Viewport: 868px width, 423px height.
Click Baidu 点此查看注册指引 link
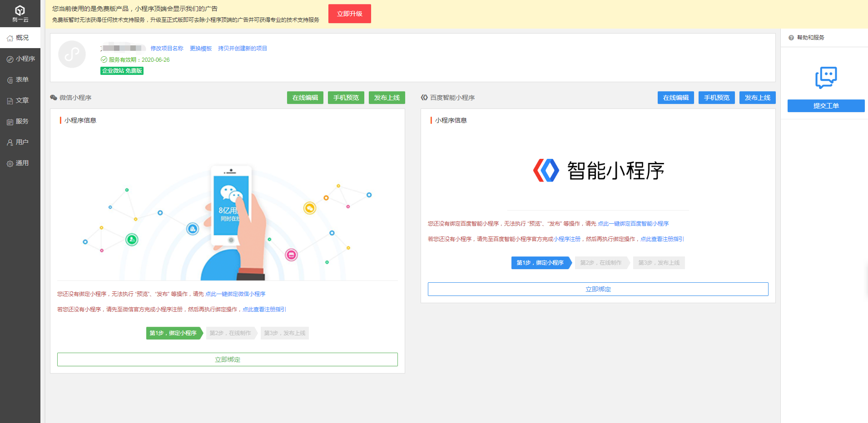point(662,239)
